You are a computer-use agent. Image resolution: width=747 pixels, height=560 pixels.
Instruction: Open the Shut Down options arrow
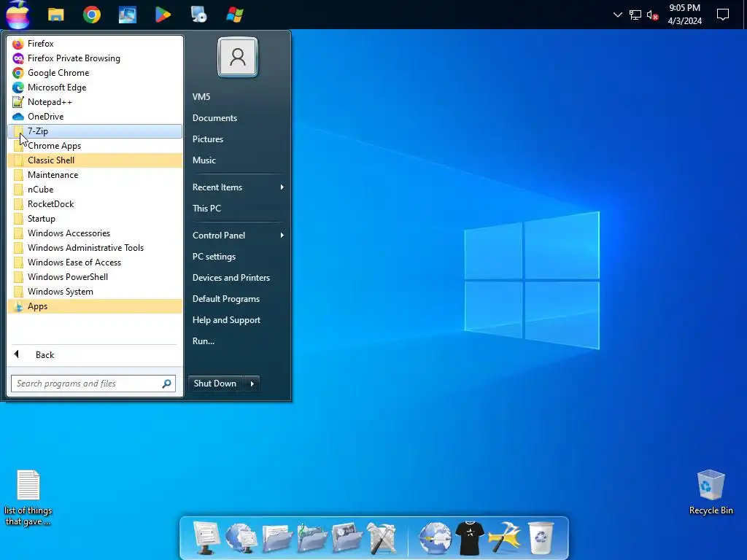click(252, 384)
